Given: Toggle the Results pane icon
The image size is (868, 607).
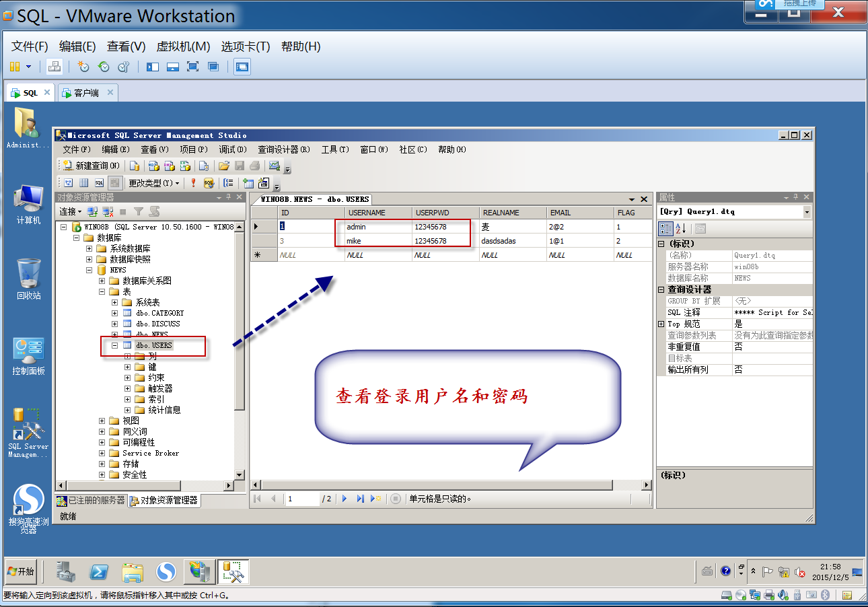Looking at the screenshot, I should pyautogui.click(x=115, y=182).
